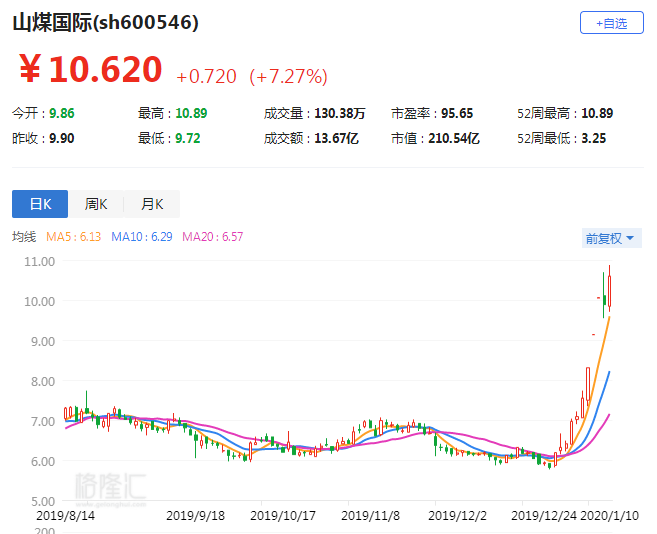Add stock to watchlist with +自选 button
657x534 pixels.
click(x=611, y=23)
